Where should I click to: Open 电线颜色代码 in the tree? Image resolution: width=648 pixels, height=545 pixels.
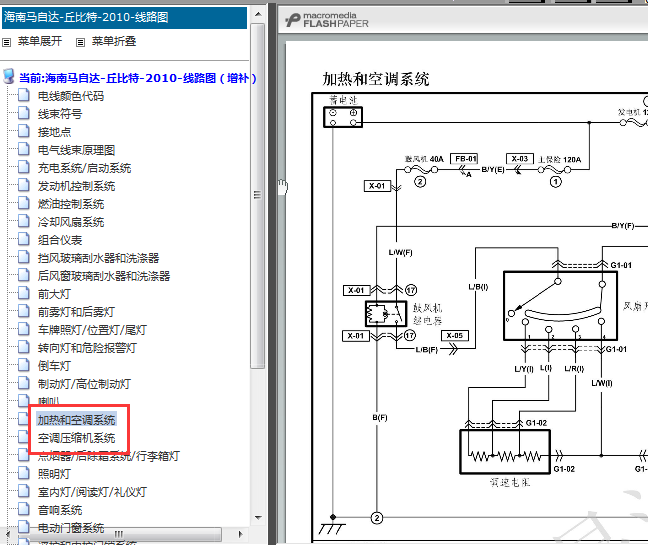(x=71, y=96)
